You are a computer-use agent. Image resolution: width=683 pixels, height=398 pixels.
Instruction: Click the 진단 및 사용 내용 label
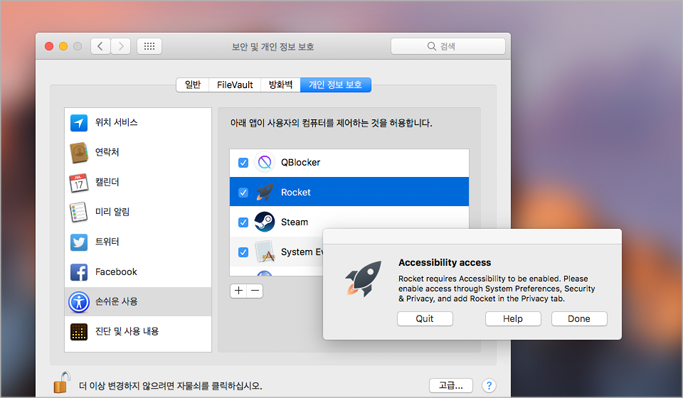(x=127, y=331)
